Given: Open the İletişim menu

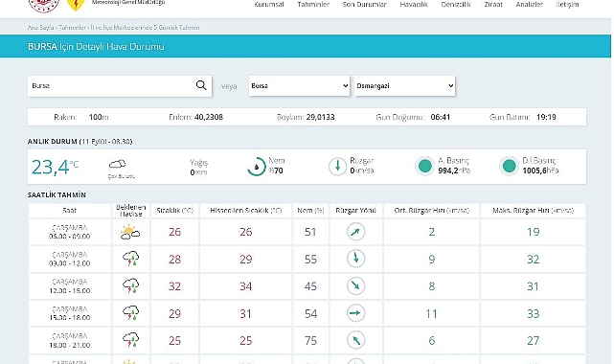Looking at the screenshot, I should click(x=567, y=4).
